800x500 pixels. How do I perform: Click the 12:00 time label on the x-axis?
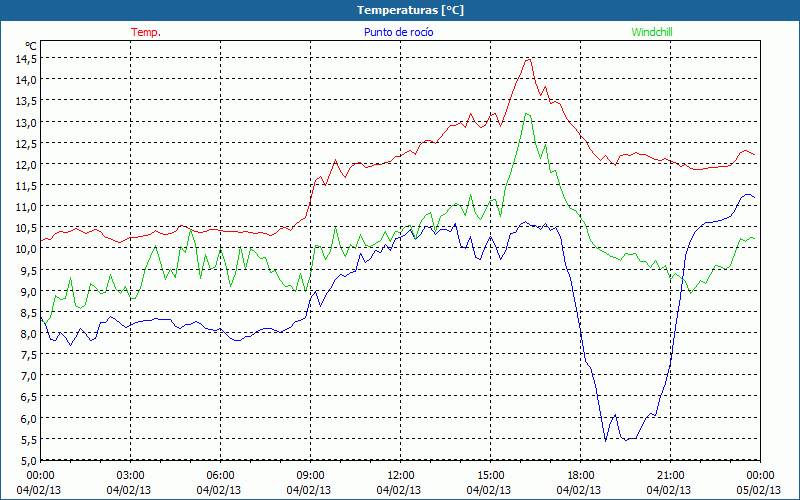[401, 476]
